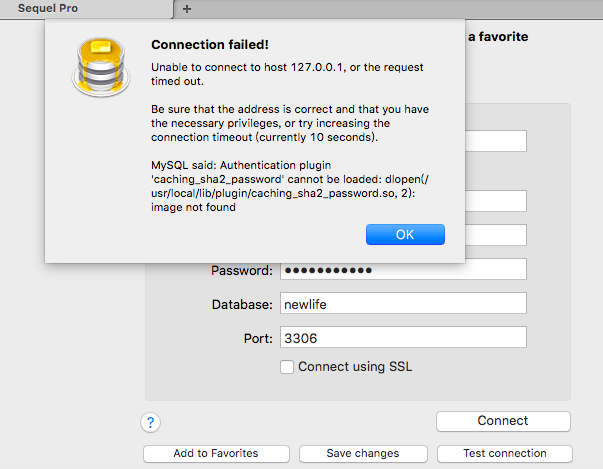Add a new tab with plus button

coord(187,8)
